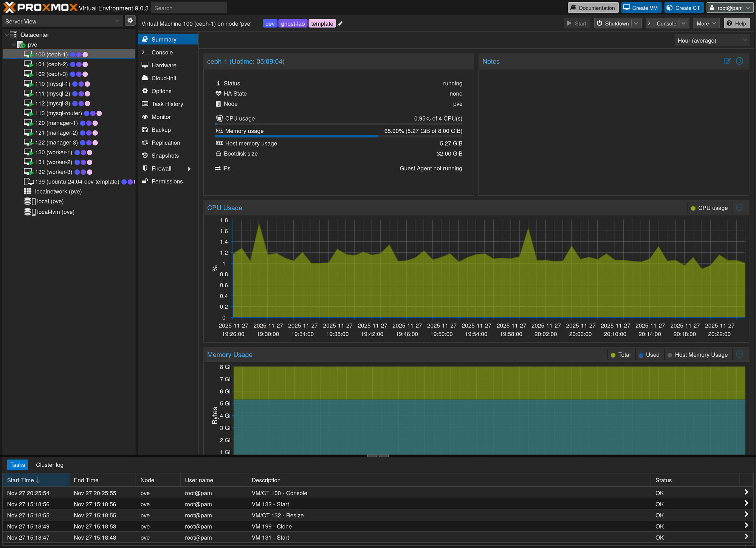Click the pencil icon to edit tags
The image size is (756, 548).
(340, 24)
